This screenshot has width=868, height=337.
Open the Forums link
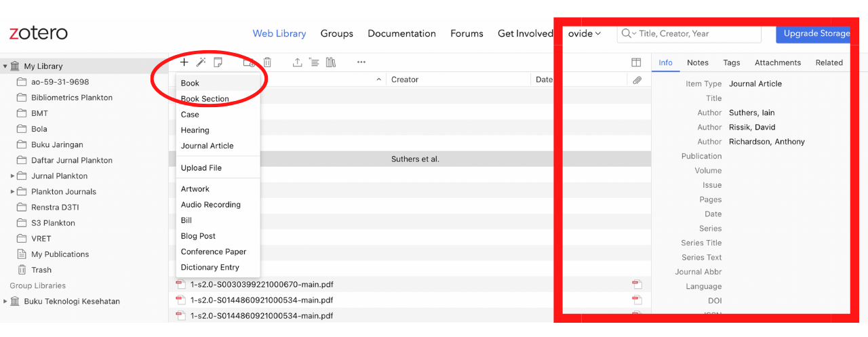click(467, 33)
